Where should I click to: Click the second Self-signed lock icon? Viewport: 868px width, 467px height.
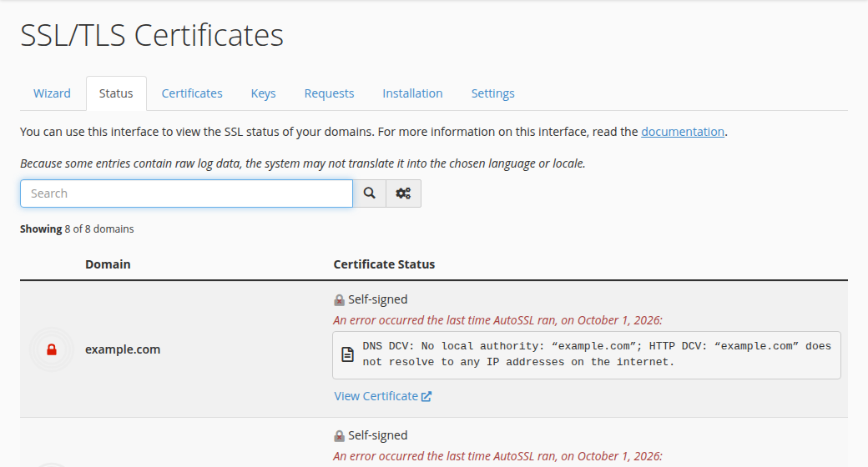pyautogui.click(x=340, y=436)
